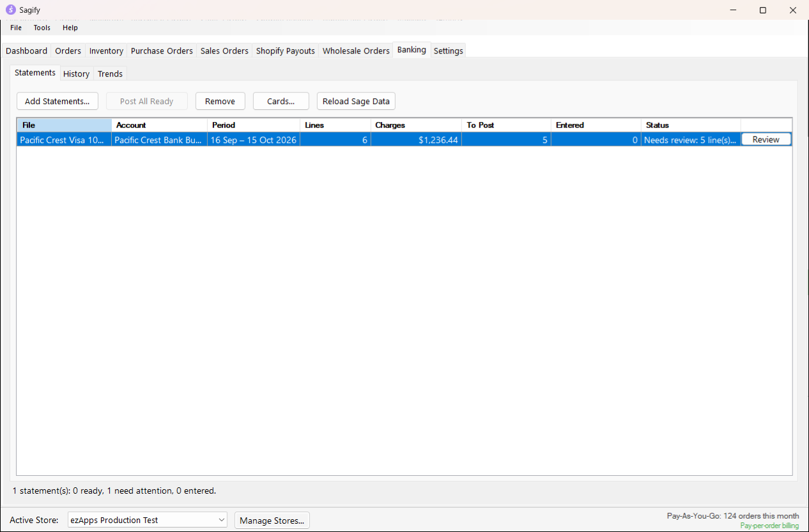Image resolution: width=809 pixels, height=532 pixels.
Task: Open the Help menu
Action: 70,27
